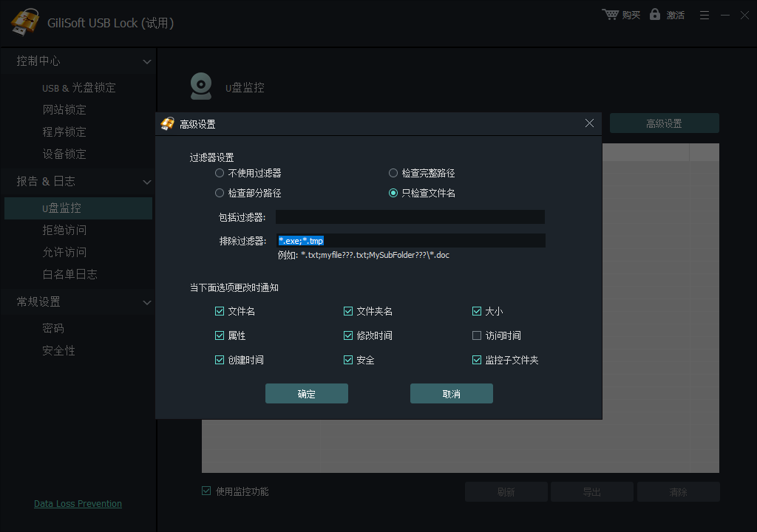Toggle the 安全 checkbox
Viewport: 757px width, 532px height.
click(348, 360)
